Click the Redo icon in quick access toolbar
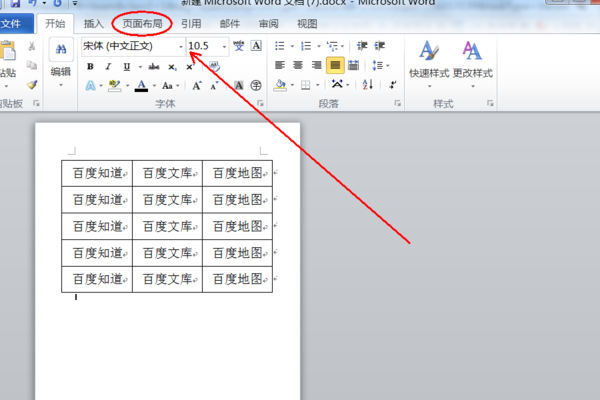 point(57,3)
